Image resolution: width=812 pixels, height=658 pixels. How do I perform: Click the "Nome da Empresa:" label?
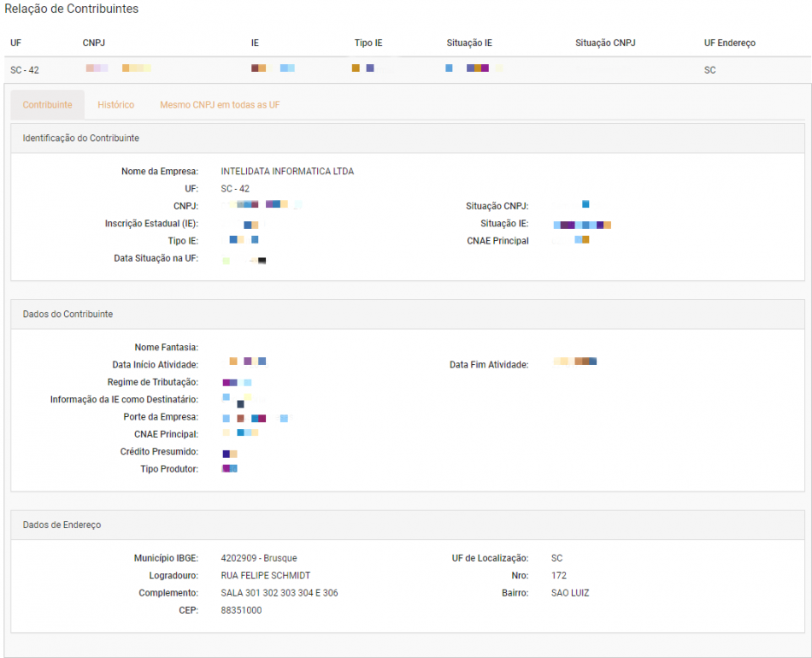click(160, 172)
